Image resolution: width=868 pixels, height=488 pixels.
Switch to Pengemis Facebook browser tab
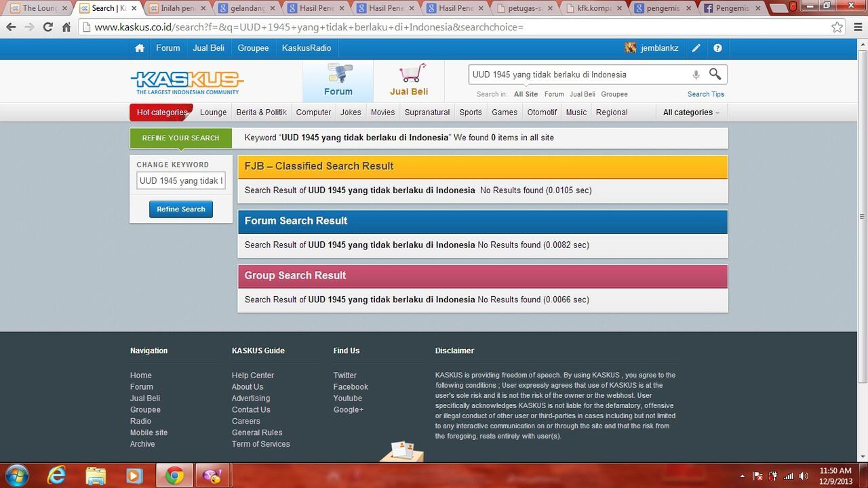pos(732,8)
